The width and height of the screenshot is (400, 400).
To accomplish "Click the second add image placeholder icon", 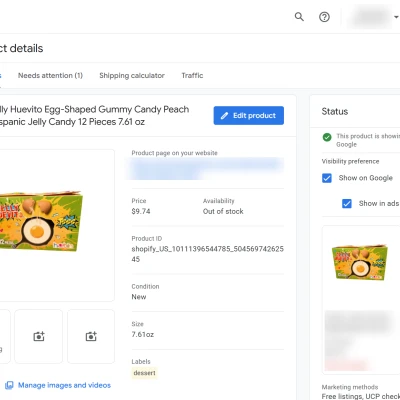I will coord(91,336).
